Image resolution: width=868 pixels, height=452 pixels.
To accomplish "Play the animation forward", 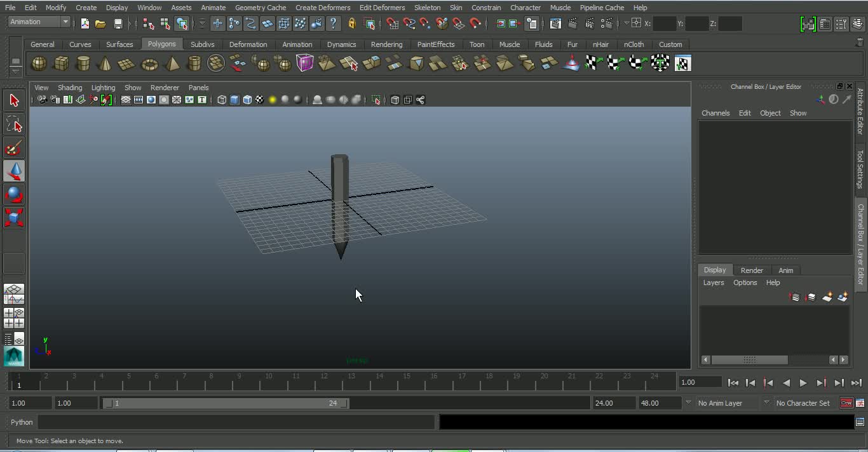I will pos(803,383).
